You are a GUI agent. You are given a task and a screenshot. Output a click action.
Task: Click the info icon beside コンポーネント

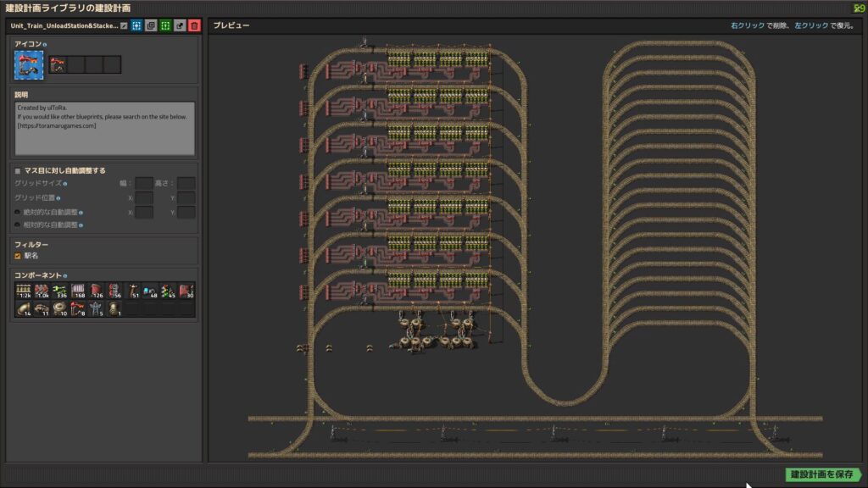(64, 275)
